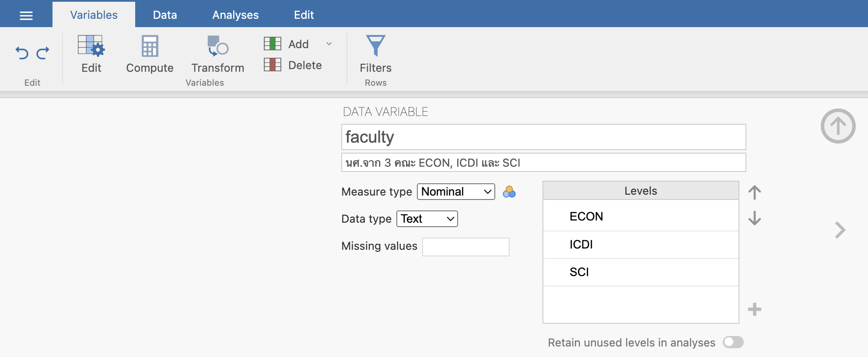Switch to the Data tab
The image size is (868, 357).
point(165,15)
